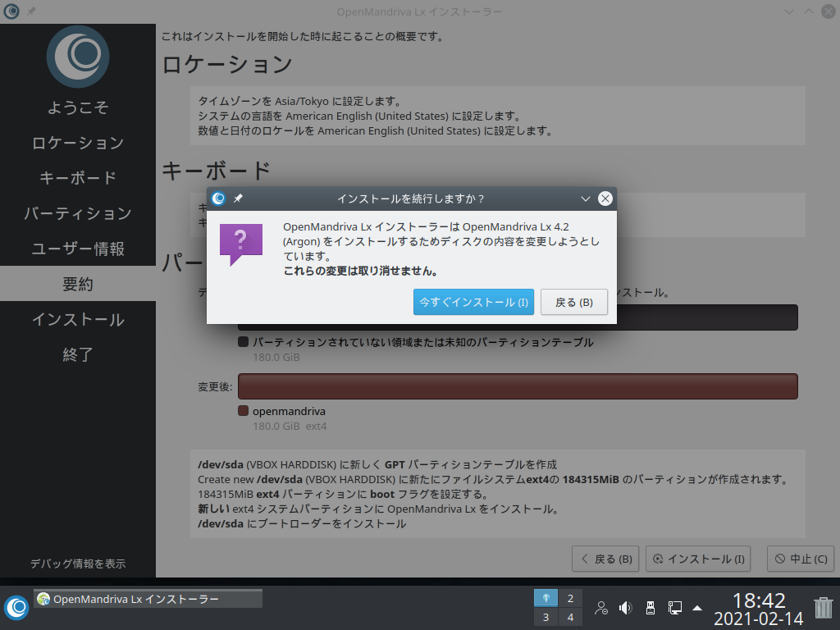Click the user accessibility tray icon
The image size is (840, 630).
[x=601, y=608]
